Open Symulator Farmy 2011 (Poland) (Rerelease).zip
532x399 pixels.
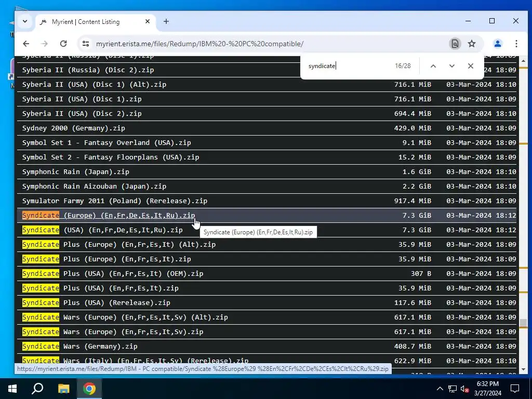coord(115,201)
